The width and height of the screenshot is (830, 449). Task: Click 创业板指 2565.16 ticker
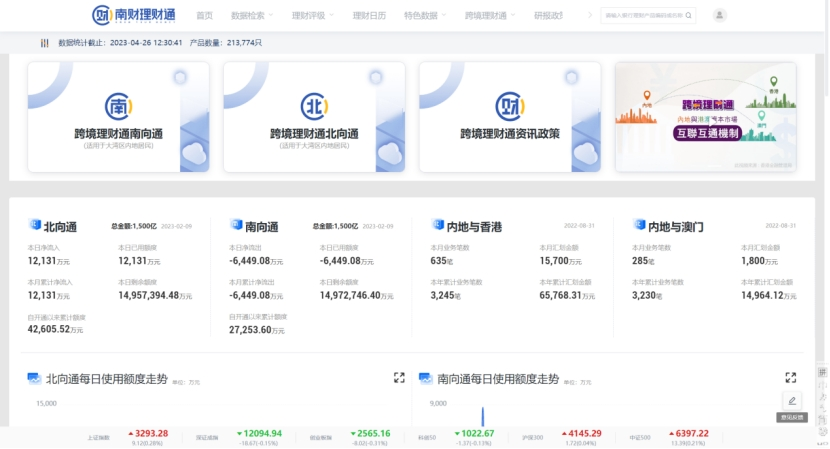coord(350,437)
